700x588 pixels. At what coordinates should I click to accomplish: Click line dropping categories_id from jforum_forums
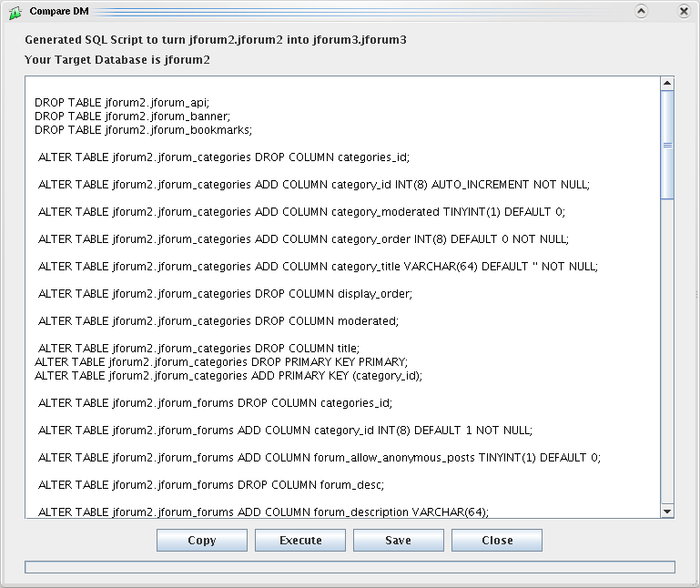click(x=215, y=402)
